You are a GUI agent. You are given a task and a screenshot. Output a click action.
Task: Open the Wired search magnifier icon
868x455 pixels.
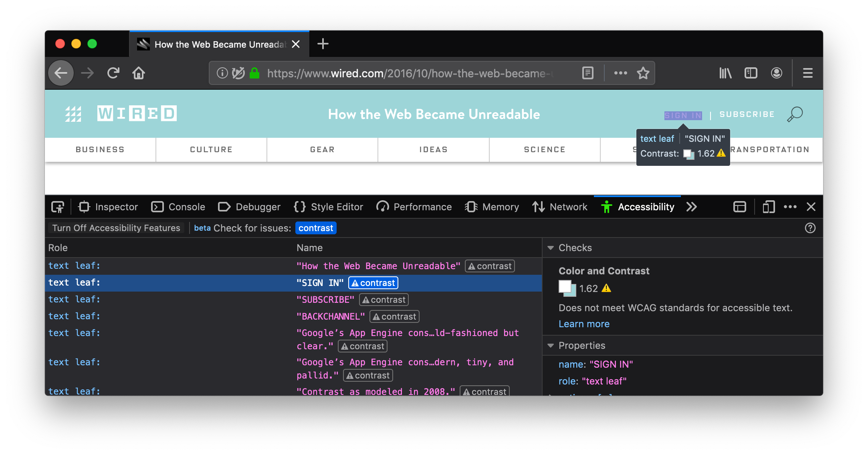(795, 114)
